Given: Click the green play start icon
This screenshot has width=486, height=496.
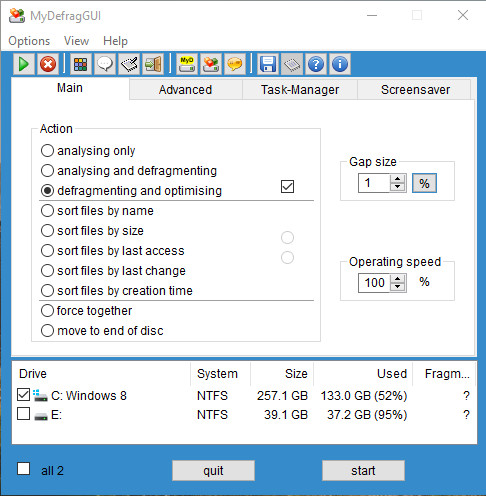Looking at the screenshot, I should [24, 64].
